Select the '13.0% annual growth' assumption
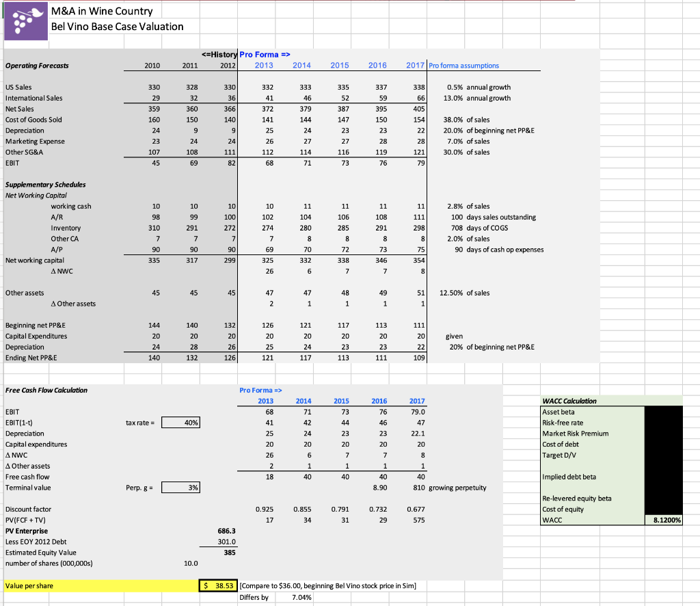This screenshot has width=700, height=606. pyautogui.click(x=476, y=98)
